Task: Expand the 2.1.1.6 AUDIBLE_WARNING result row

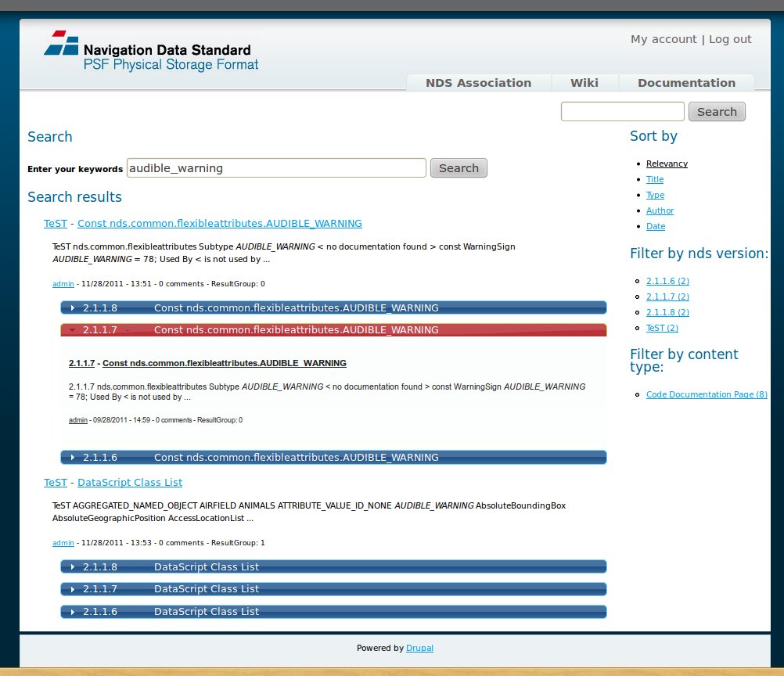Action: 333,457
